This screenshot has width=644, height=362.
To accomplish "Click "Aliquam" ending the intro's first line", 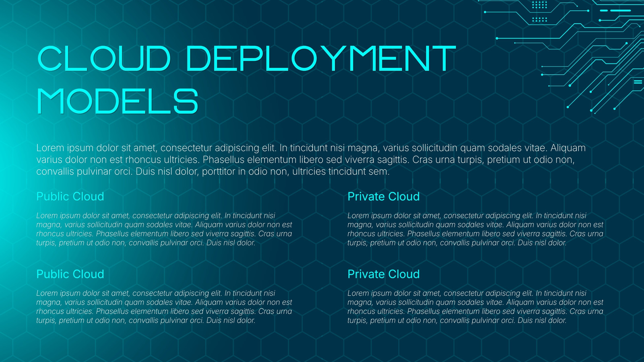I will pyautogui.click(x=568, y=148).
